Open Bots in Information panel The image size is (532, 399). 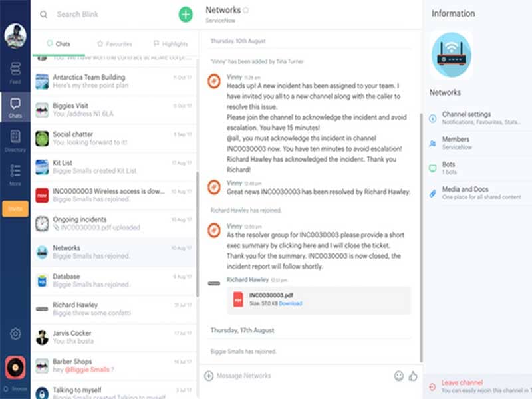pos(479,168)
